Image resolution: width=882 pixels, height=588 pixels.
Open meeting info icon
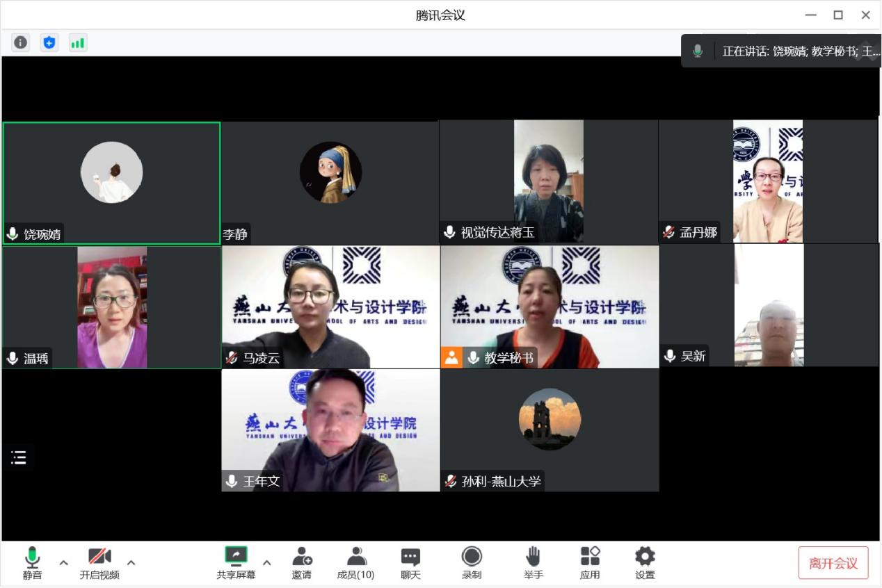click(x=21, y=42)
